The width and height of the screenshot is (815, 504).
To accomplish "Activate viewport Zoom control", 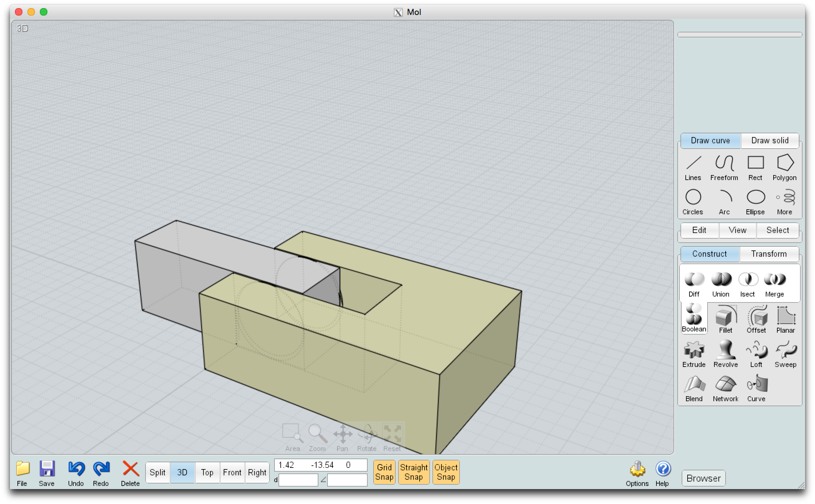I will (317, 438).
